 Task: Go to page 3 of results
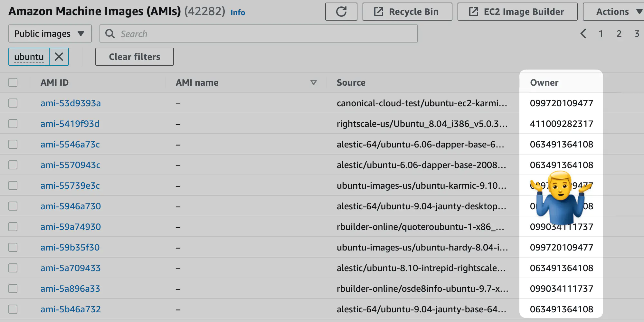coord(637,34)
